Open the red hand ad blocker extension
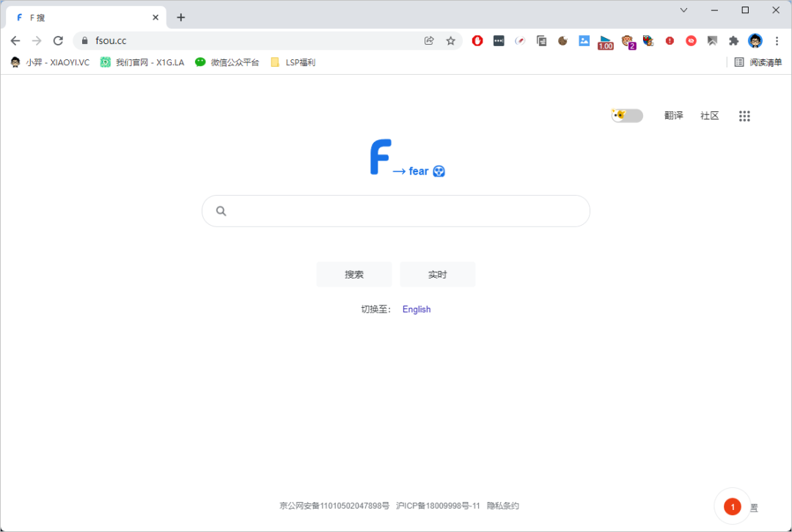The height and width of the screenshot is (532, 792). click(x=477, y=41)
